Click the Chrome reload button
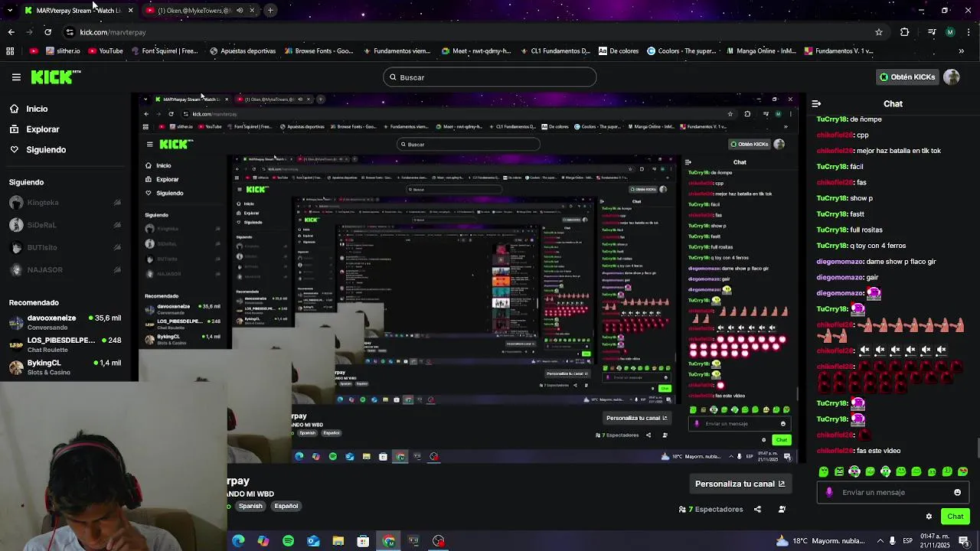 tap(47, 32)
